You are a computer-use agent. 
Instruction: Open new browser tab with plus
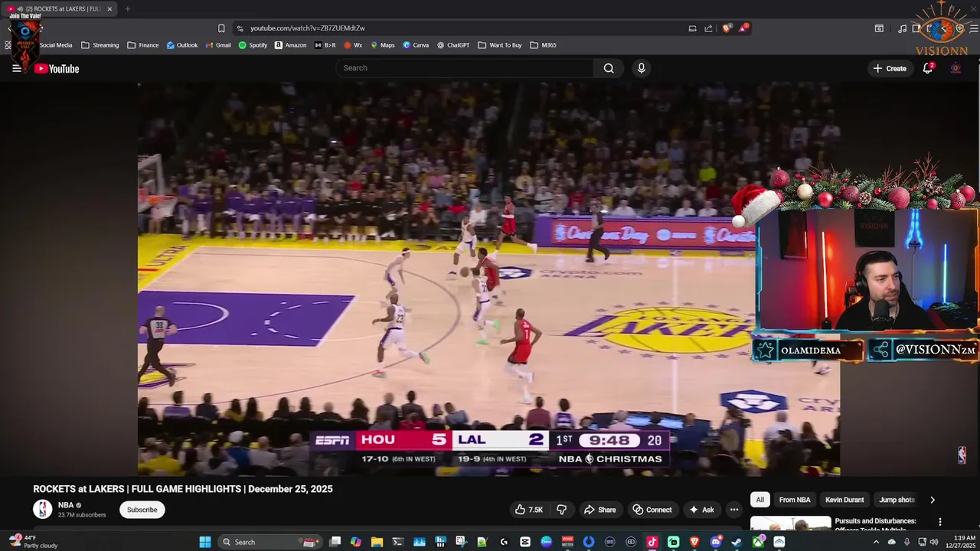click(127, 9)
